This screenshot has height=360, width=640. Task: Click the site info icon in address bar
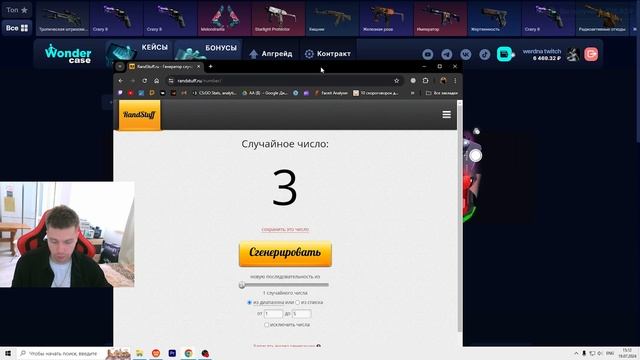pyautogui.click(x=171, y=81)
